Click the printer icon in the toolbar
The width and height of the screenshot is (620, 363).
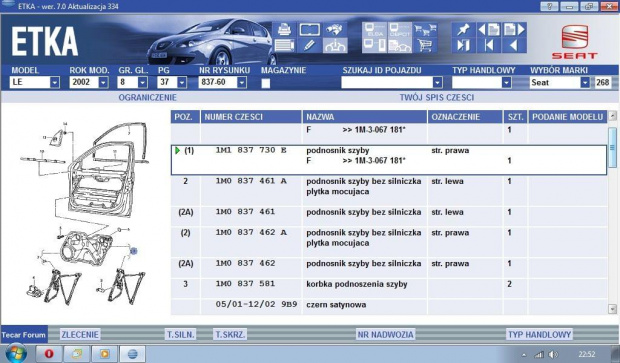284,30
